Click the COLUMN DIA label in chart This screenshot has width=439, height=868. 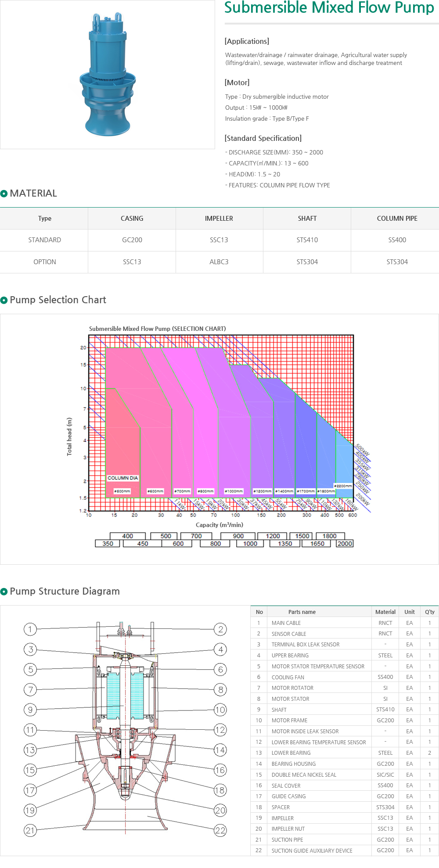(x=122, y=478)
